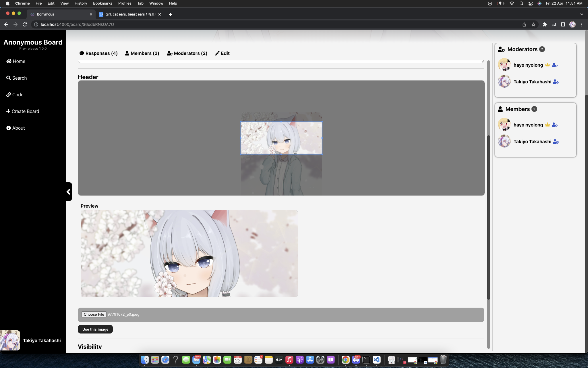Collapse the sidebar with chevron handle
This screenshot has height=368, width=588.
coord(69,191)
